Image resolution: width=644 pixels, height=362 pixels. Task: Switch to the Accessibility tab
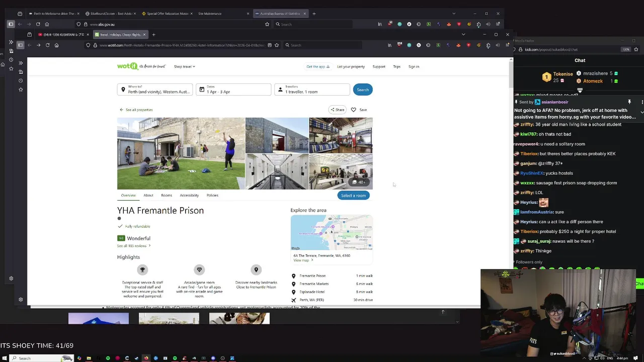(189, 195)
